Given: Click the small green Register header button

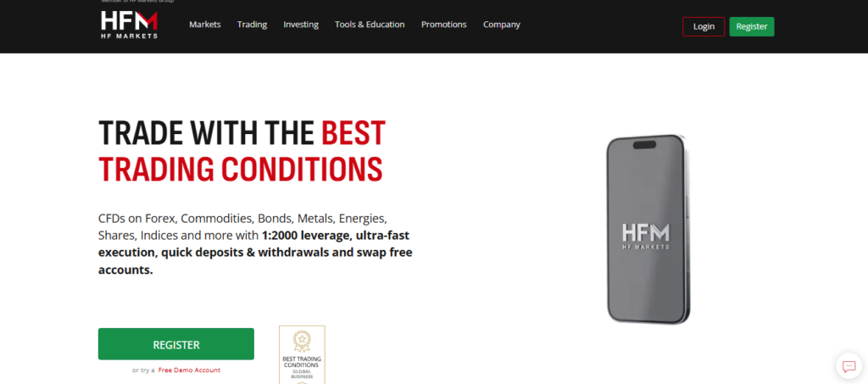Looking at the screenshot, I should 752,26.
